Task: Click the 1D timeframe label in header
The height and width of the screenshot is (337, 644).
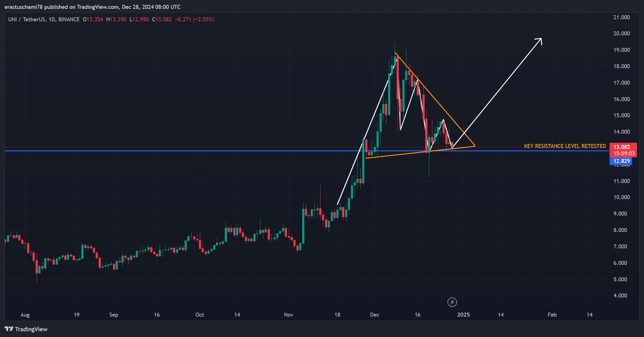Action: point(52,19)
